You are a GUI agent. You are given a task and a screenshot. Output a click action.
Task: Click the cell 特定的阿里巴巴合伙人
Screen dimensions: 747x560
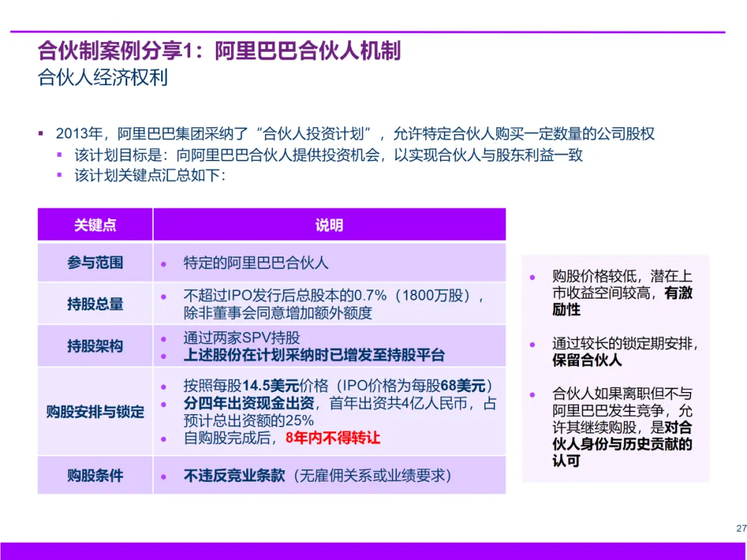pos(256,263)
